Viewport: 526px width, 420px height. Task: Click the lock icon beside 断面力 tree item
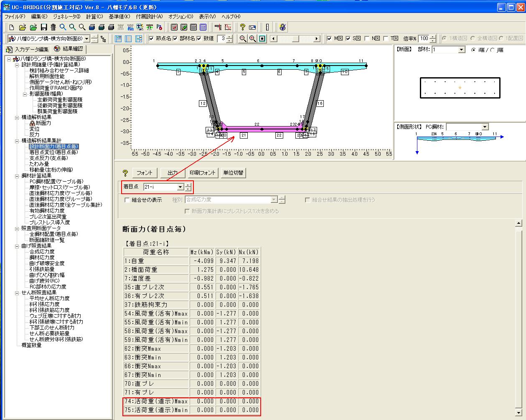(32, 123)
